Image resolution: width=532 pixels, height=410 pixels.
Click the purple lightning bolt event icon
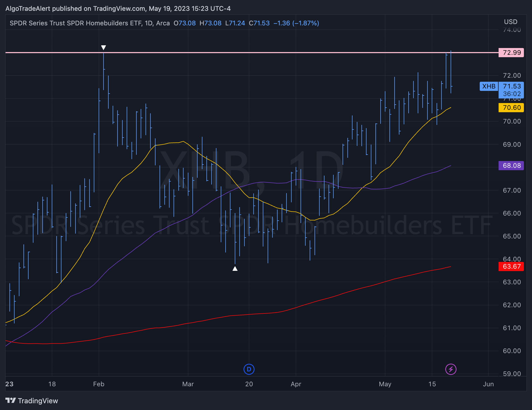click(x=451, y=369)
